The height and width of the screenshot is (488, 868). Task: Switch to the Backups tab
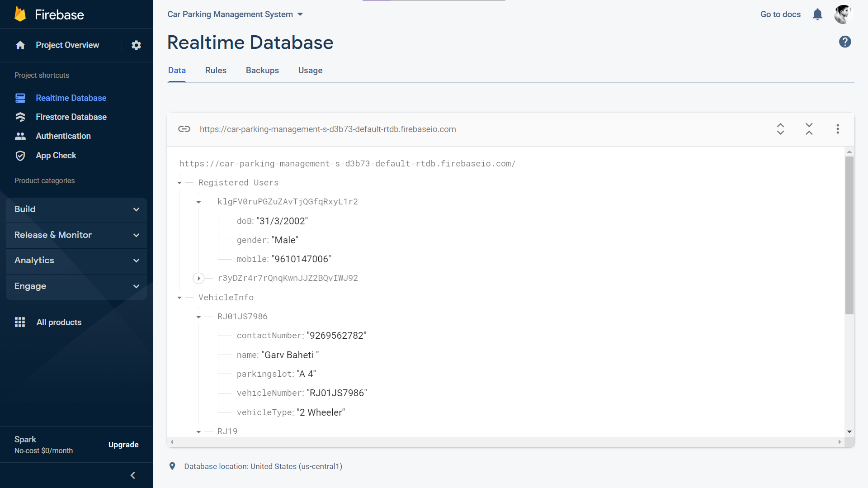coord(262,71)
